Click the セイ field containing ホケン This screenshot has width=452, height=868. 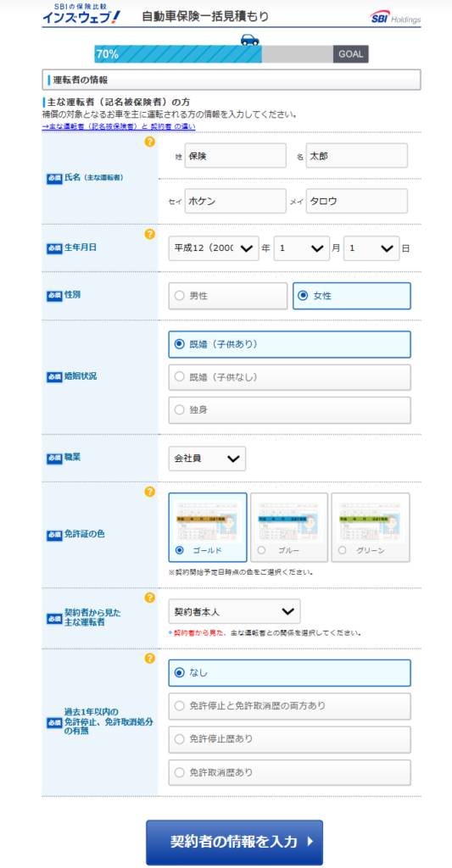tap(236, 201)
